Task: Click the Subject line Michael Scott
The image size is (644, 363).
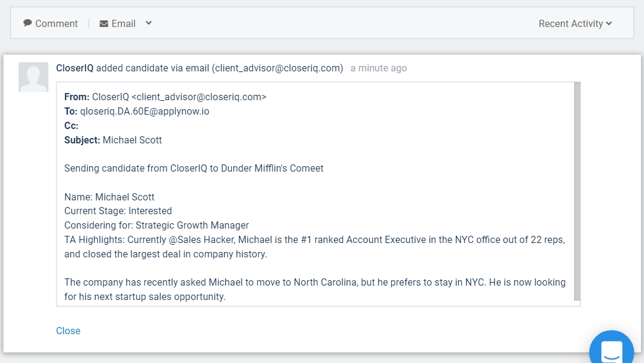Action: click(132, 140)
